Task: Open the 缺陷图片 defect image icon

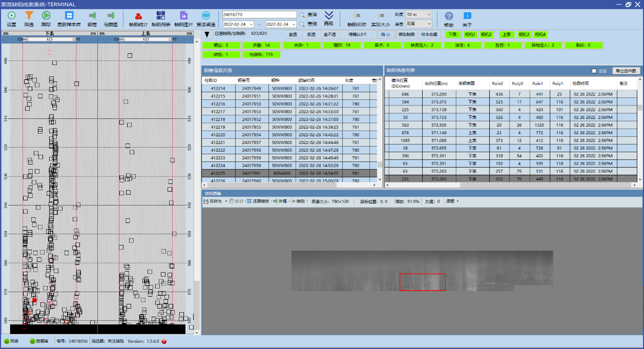Action: [x=184, y=16]
